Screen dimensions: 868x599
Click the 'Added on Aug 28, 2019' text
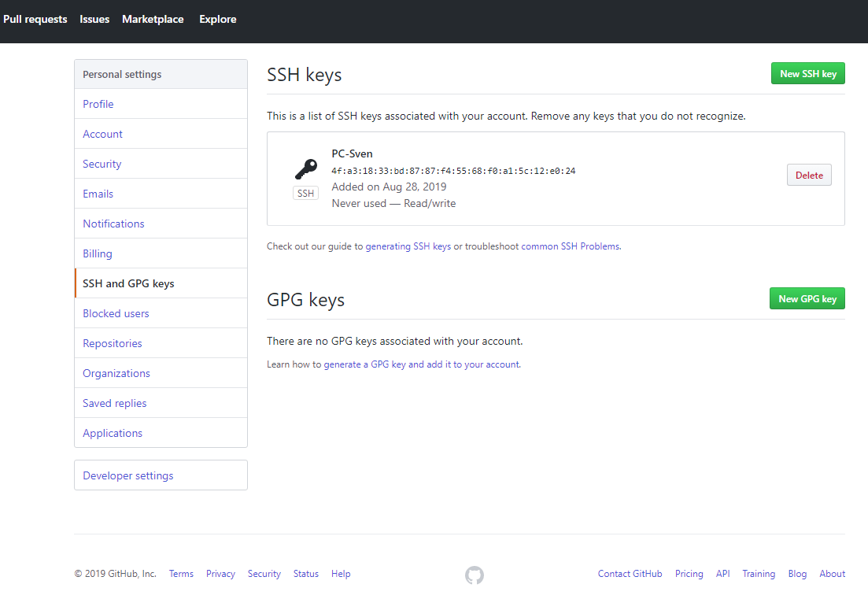click(390, 187)
